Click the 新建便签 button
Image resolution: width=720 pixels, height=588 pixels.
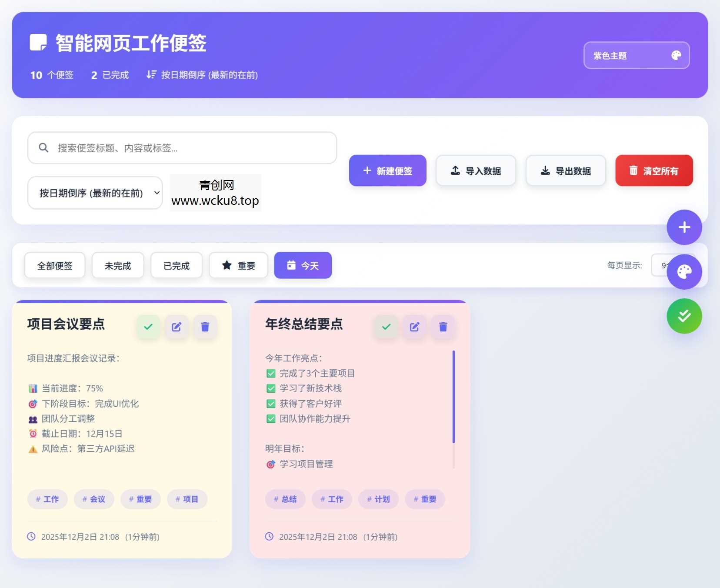tap(387, 170)
